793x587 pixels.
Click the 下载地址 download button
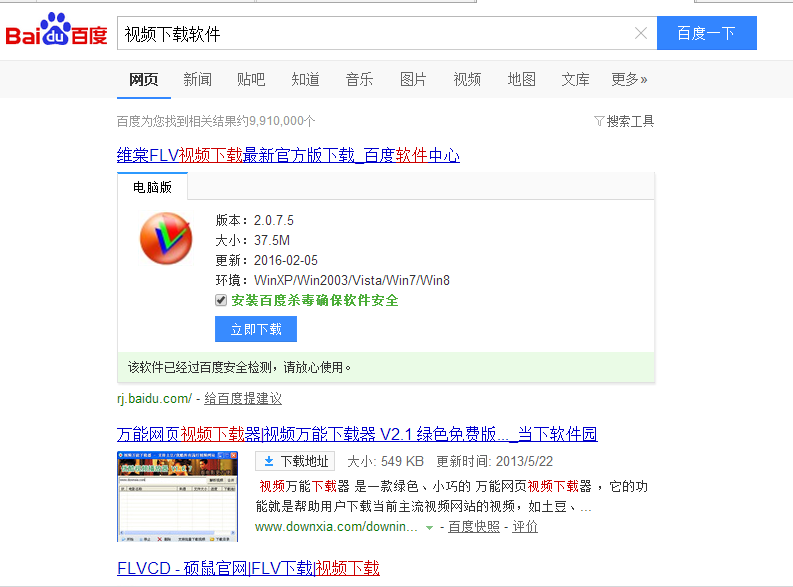295,461
